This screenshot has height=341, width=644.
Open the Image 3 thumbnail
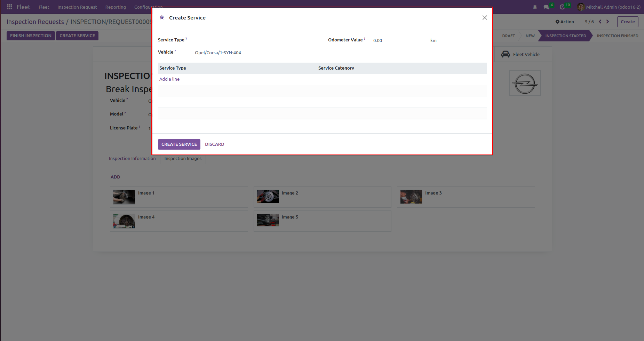[411, 197]
